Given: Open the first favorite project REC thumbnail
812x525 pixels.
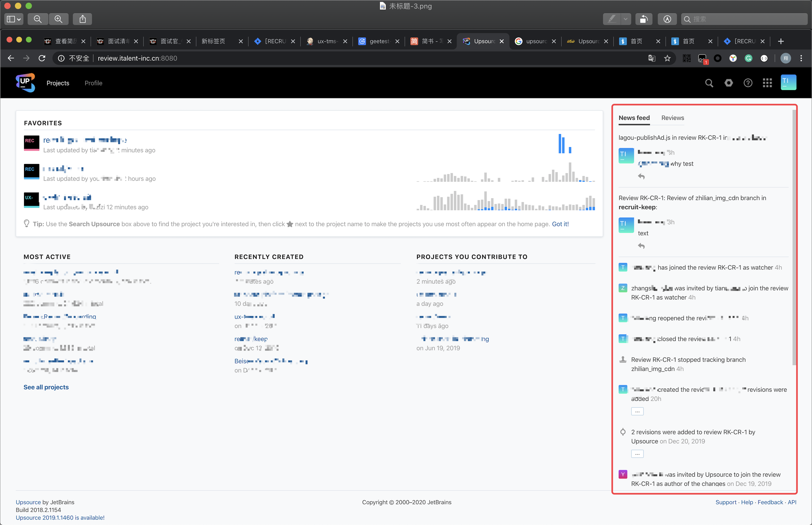Looking at the screenshot, I should 31,143.
